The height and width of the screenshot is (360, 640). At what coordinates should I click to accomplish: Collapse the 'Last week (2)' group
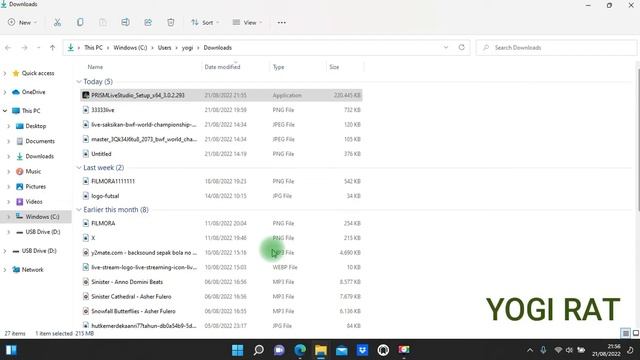[x=79, y=168]
